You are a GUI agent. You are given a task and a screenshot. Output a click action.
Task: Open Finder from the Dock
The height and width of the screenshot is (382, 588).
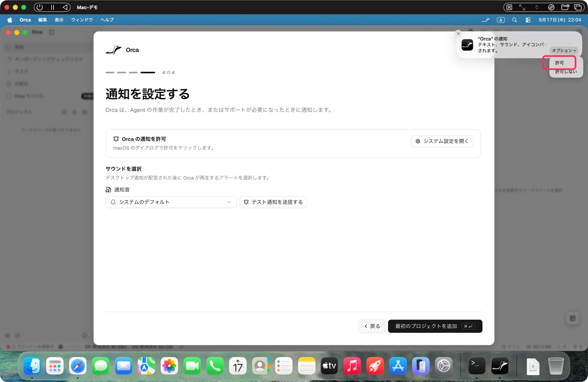pos(32,366)
